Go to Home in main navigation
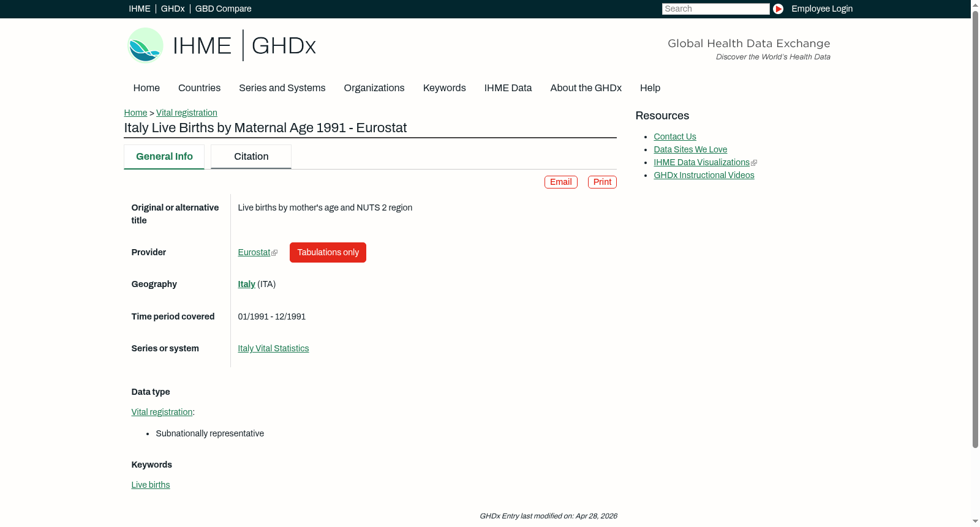This screenshot has height=527, width=980. point(146,88)
